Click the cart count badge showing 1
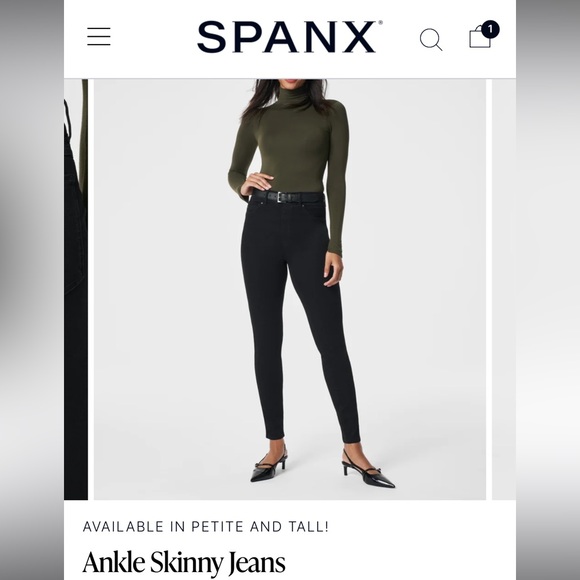The image size is (580, 580). click(490, 29)
